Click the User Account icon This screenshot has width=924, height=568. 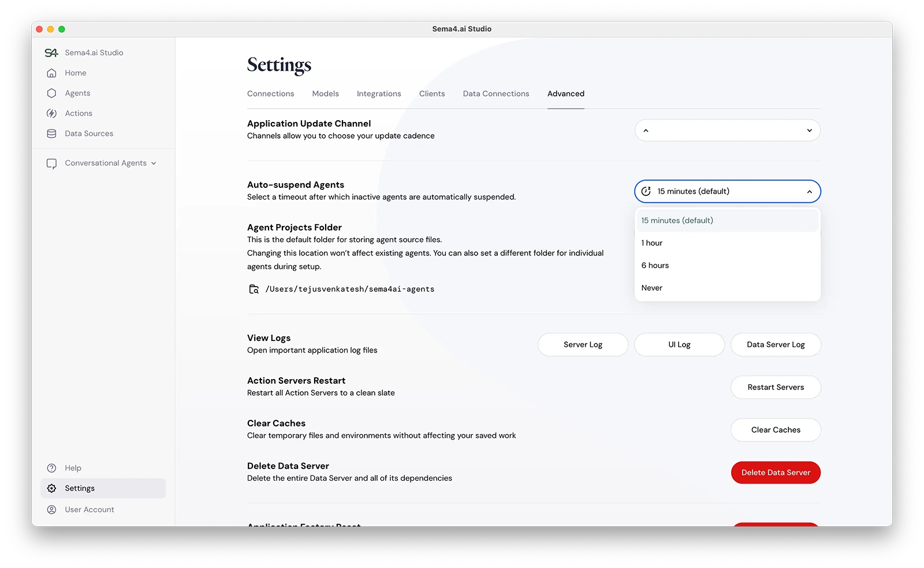[x=51, y=509]
